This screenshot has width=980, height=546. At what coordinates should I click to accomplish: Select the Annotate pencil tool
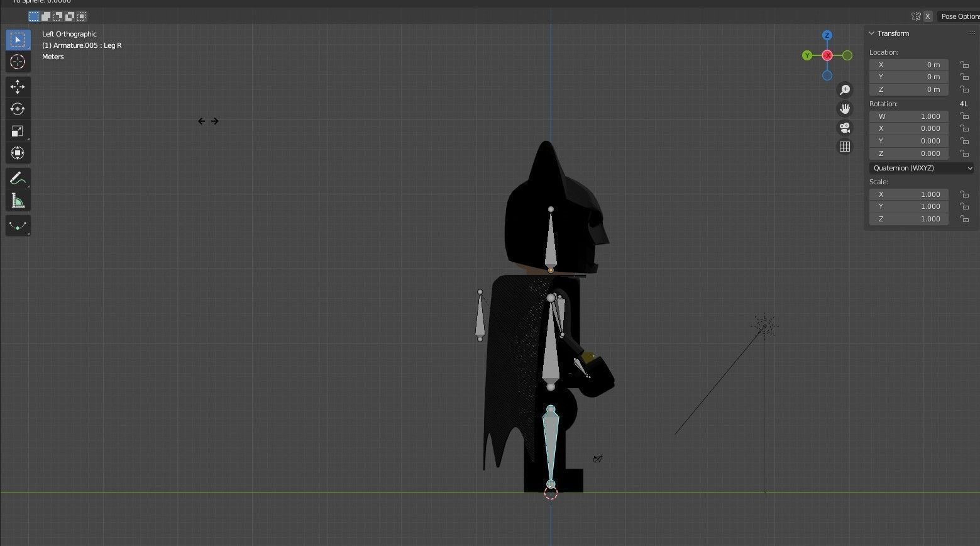click(18, 178)
